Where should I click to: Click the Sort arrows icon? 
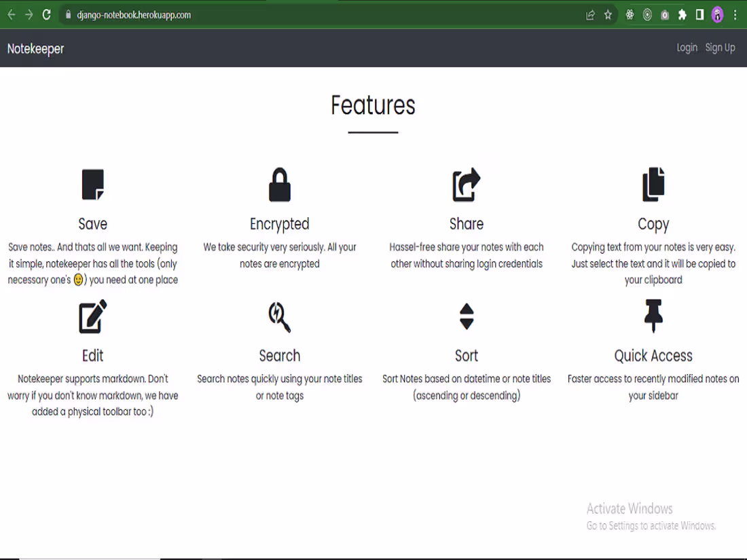pyautogui.click(x=466, y=316)
